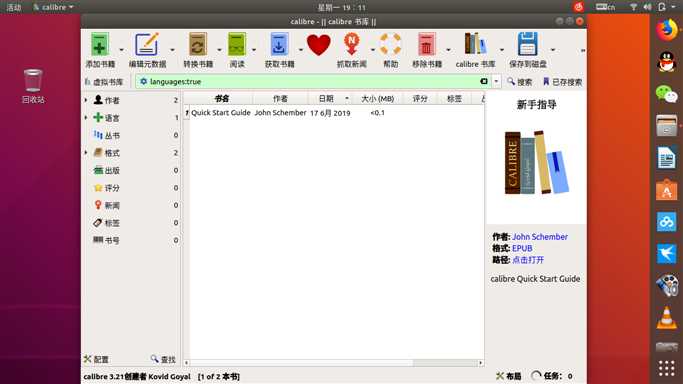This screenshot has width=683, height=384.
Task: Click the Remove books trash icon
Action: click(x=426, y=44)
